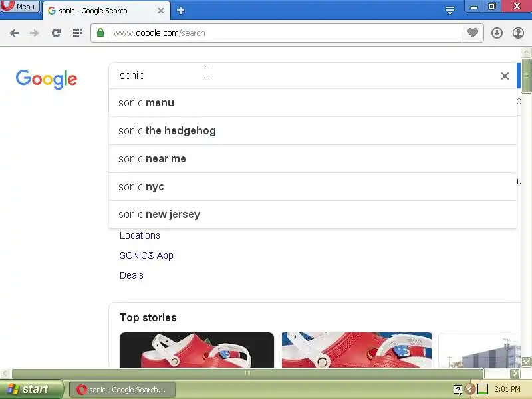The image size is (532, 399).
Task: Bookmark page with the heart icon
Action: click(473, 33)
